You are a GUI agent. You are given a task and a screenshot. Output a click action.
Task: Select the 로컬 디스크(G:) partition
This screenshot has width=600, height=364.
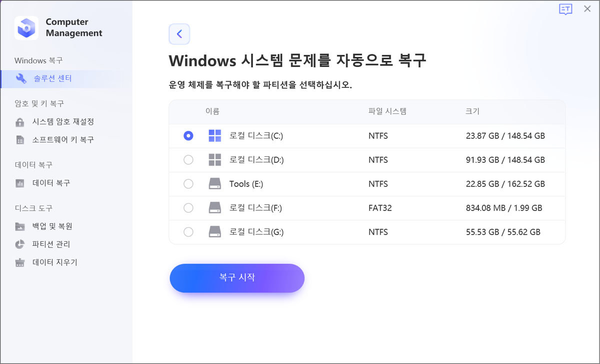point(188,232)
